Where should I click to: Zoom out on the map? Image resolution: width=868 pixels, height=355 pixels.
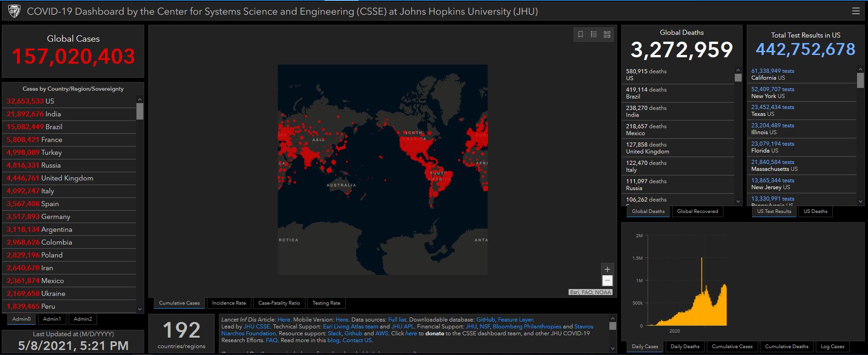[607, 280]
